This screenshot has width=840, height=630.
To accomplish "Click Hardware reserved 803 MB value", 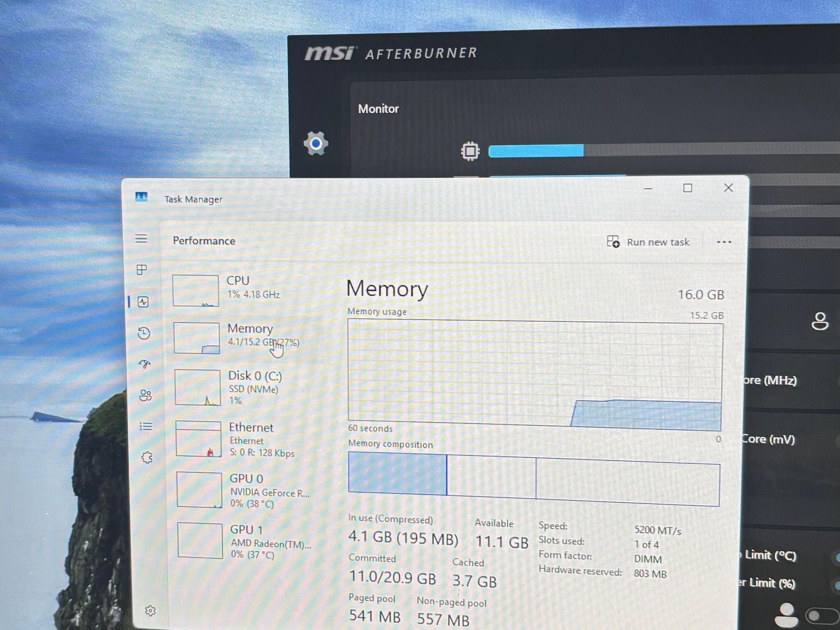I will 650,574.
